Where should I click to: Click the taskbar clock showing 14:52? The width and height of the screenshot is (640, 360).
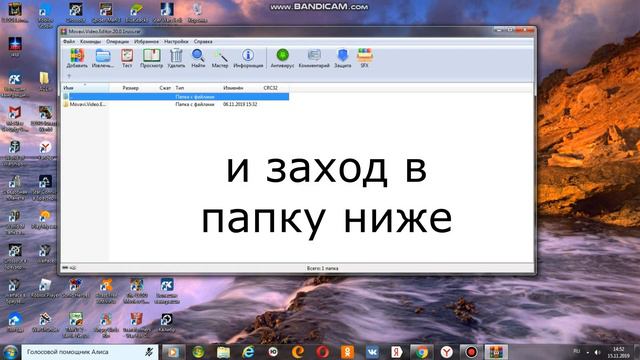tap(618, 352)
